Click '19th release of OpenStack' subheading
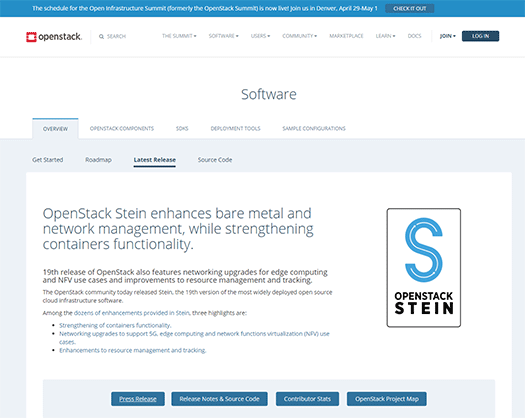Viewport: 525px width, 418px height. point(185,276)
